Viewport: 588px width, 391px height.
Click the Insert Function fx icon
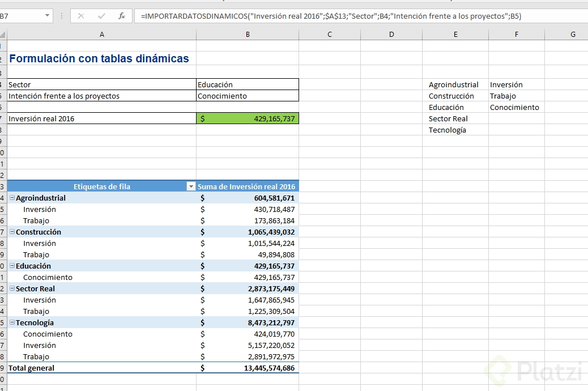(121, 16)
